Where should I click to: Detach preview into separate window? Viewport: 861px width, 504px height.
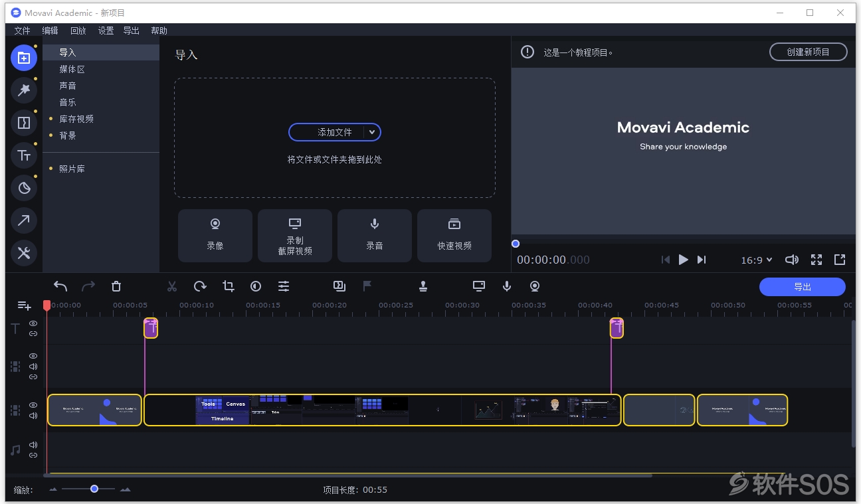pos(840,260)
